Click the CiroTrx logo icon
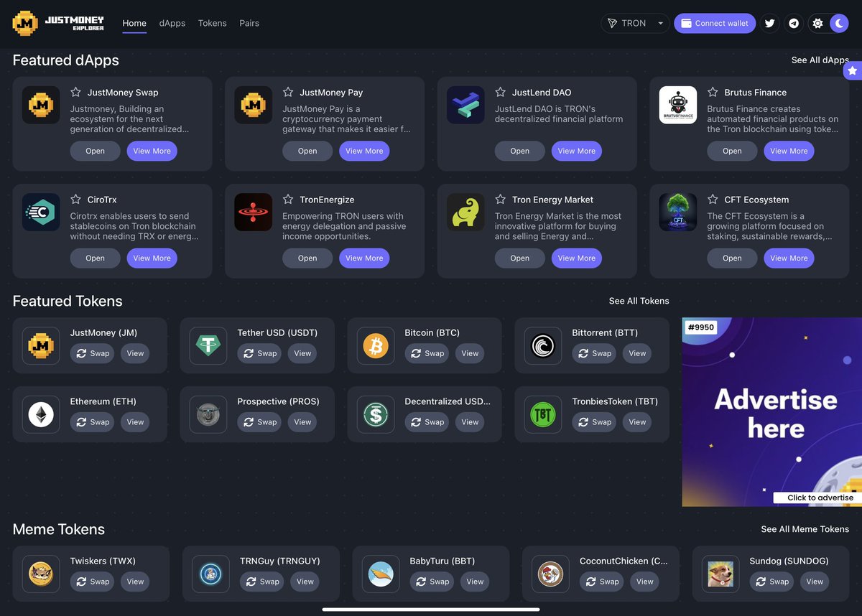 [41, 212]
